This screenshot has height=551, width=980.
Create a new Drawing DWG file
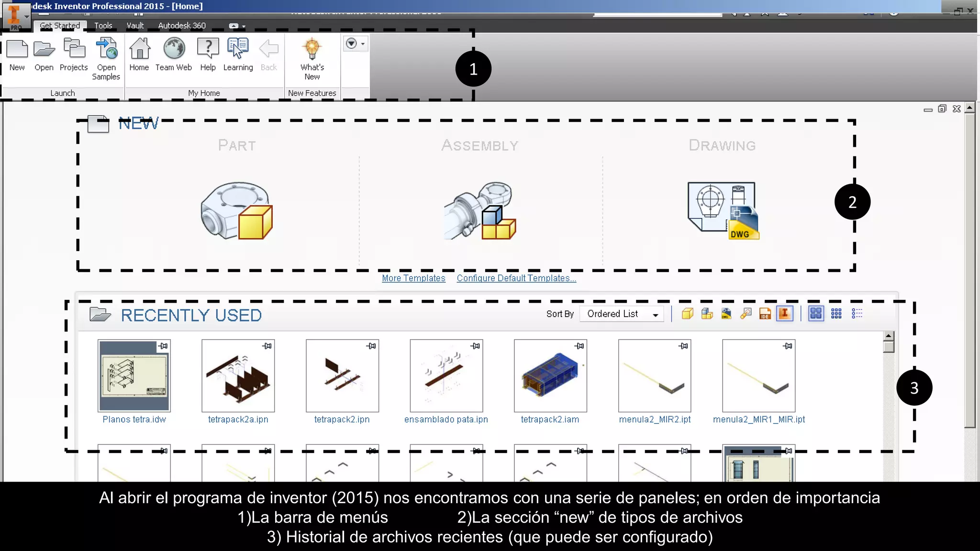pyautogui.click(x=723, y=210)
